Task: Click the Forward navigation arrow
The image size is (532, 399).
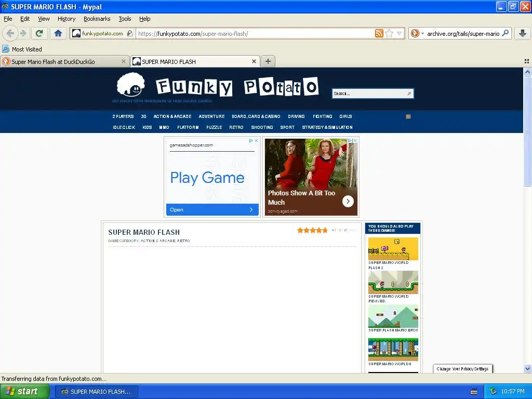Action: (23, 33)
